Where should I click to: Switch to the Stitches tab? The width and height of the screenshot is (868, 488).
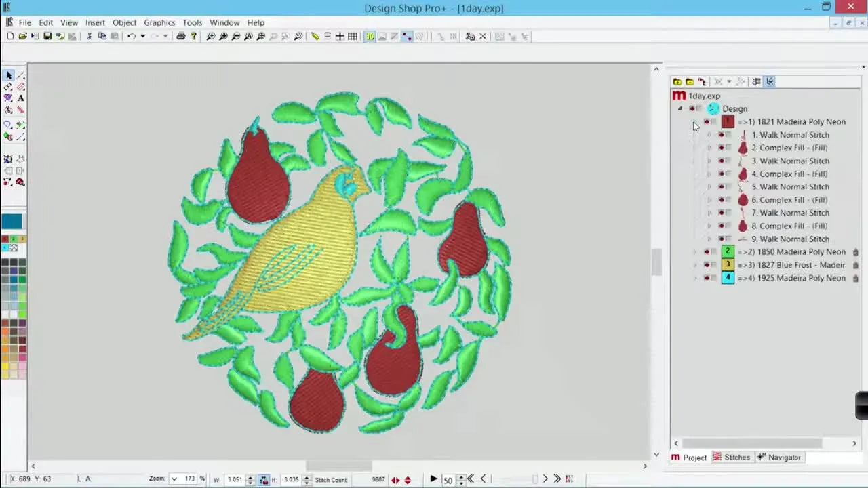[x=736, y=457]
